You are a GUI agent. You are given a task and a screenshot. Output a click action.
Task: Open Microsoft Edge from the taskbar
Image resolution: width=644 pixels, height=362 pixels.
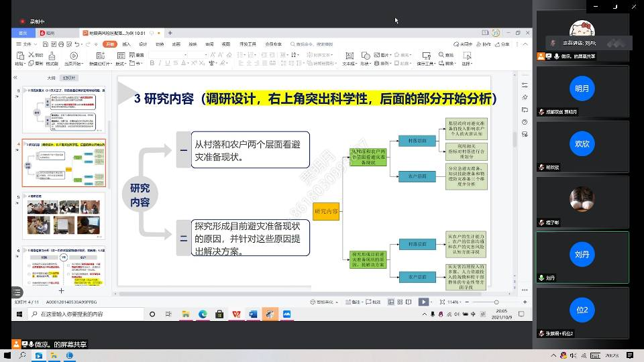pyautogui.click(x=203, y=314)
